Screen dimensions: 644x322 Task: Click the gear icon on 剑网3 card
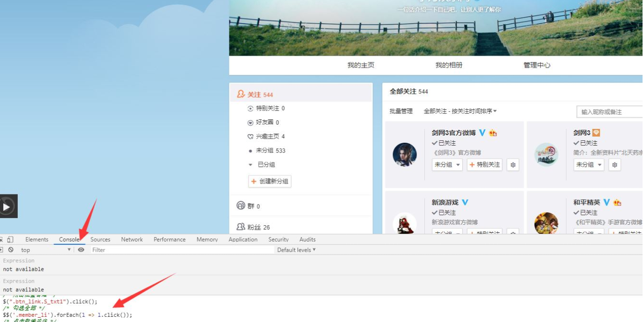(615, 165)
